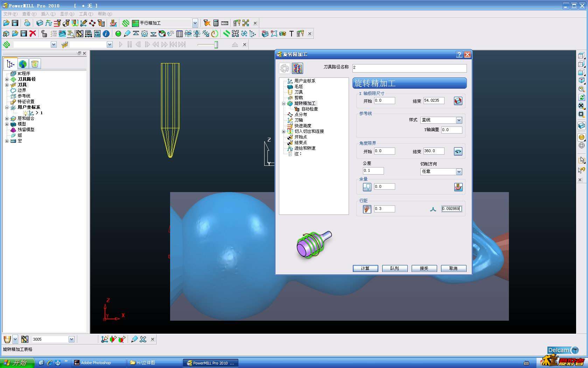Open leads and links toolbar icon
The height and width of the screenshot is (368, 588).
tap(75, 23)
